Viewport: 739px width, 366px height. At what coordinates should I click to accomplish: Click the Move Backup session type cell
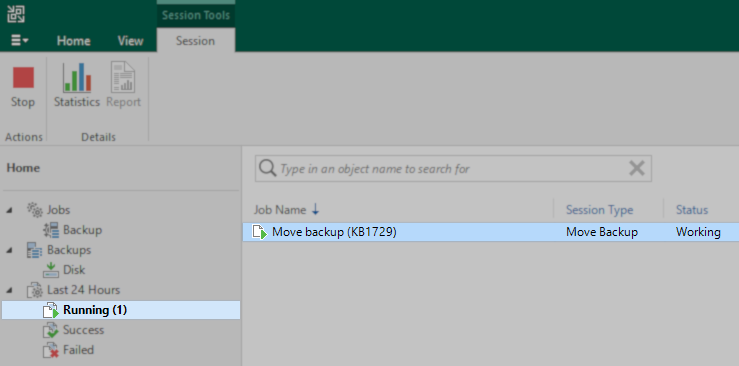(602, 232)
